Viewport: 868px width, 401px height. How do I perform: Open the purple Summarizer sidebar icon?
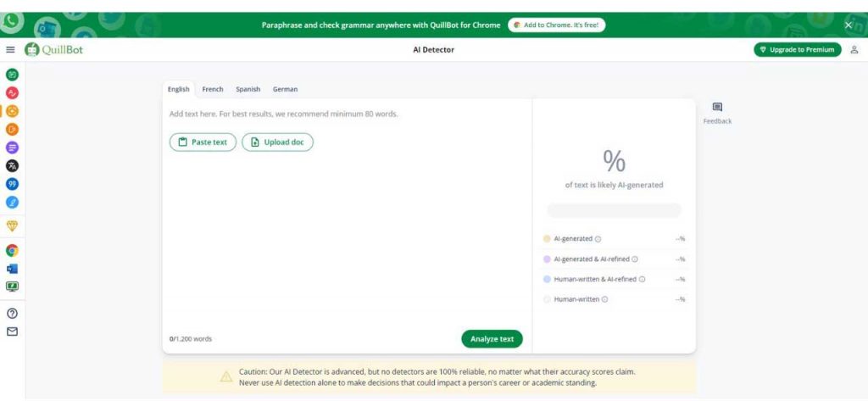(x=12, y=148)
